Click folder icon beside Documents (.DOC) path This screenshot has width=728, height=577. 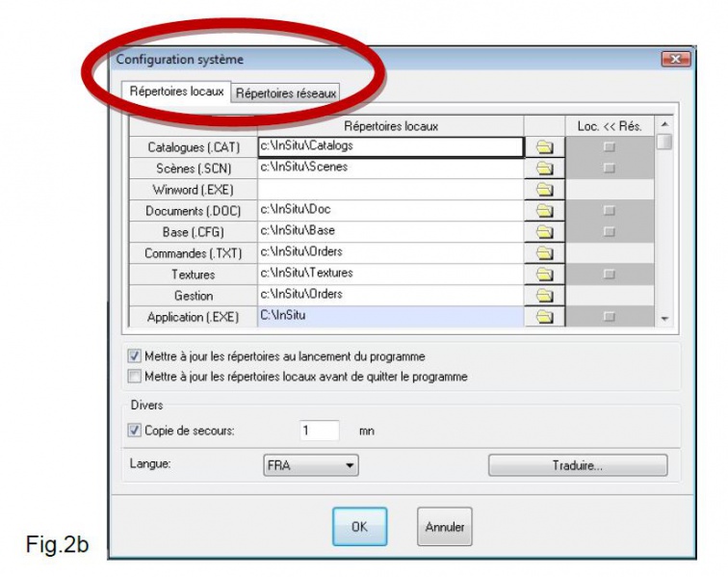[545, 211]
